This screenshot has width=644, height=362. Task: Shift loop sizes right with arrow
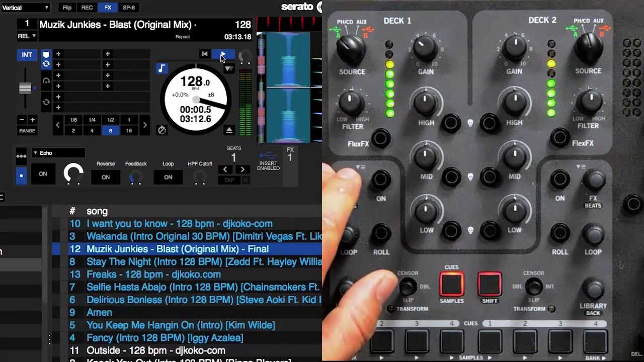tap(145, 125)
